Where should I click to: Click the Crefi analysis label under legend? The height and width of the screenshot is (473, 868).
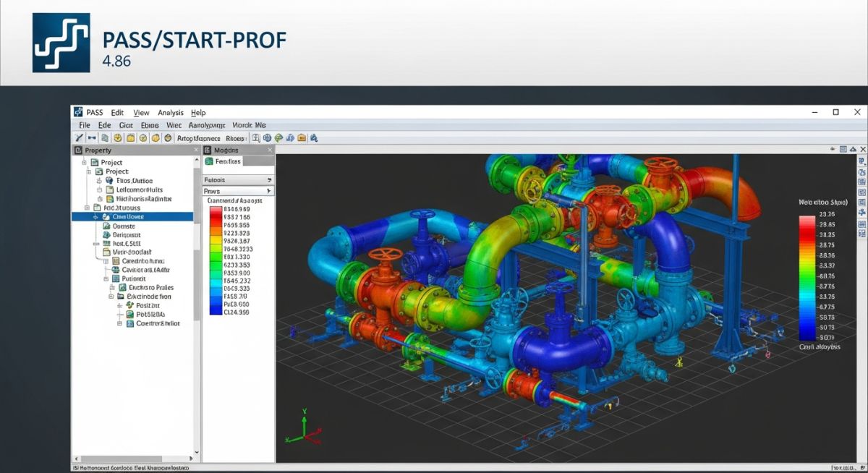[820, 347]
